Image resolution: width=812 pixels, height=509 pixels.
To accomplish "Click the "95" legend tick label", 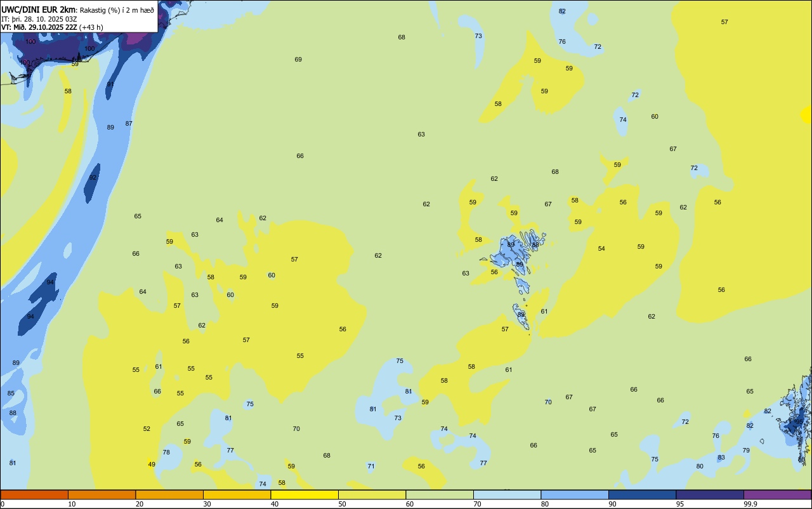I will (680, 504).
